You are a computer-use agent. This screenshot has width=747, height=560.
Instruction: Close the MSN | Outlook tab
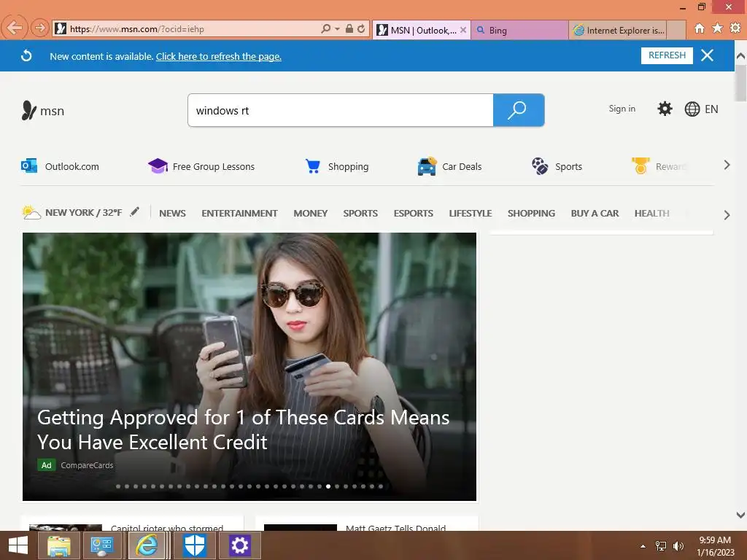click(x=463, y=29)
